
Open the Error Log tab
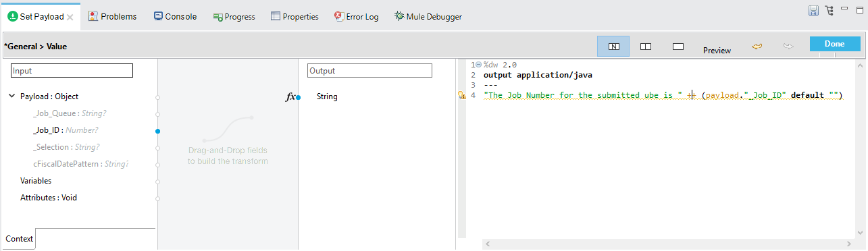pos(356,16)
